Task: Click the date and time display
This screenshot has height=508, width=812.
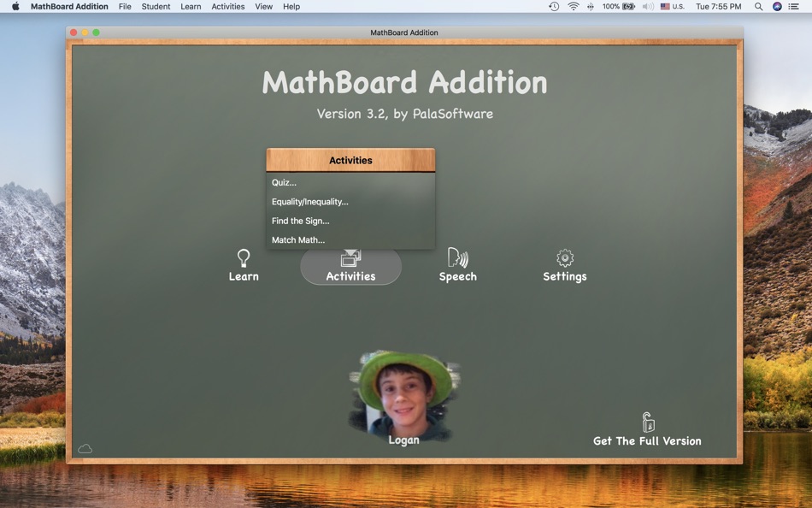Action: [718, 7]
